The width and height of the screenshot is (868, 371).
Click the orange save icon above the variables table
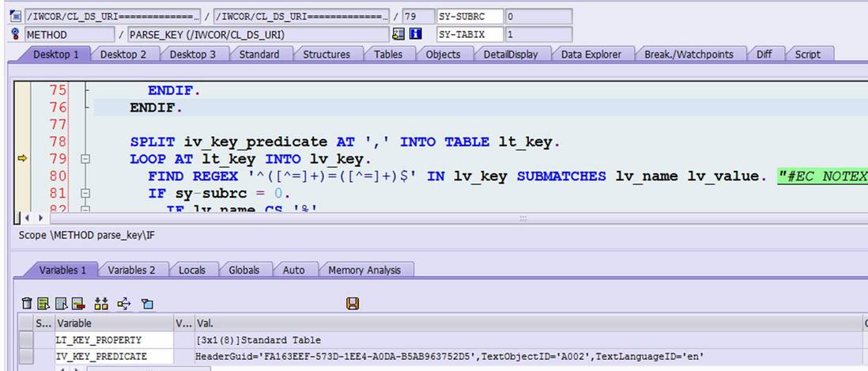(353, 303)
